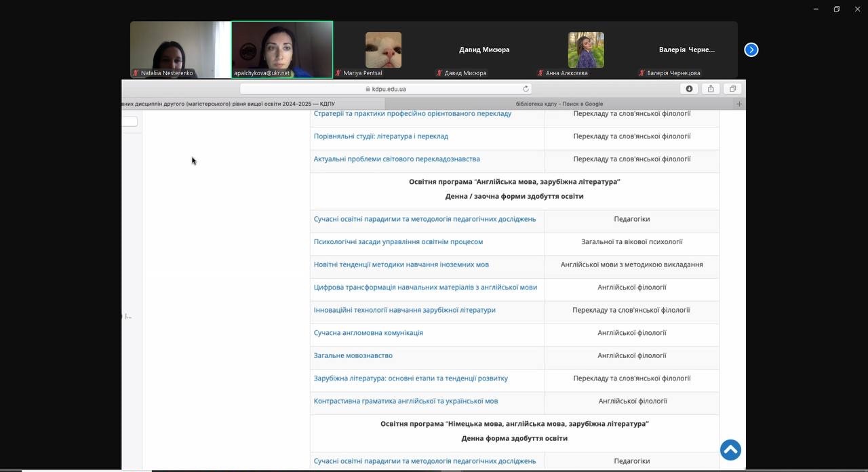The image size is (868, 472).
Task: Reload the page in Safari address bar
Action: tap(526, 89)
